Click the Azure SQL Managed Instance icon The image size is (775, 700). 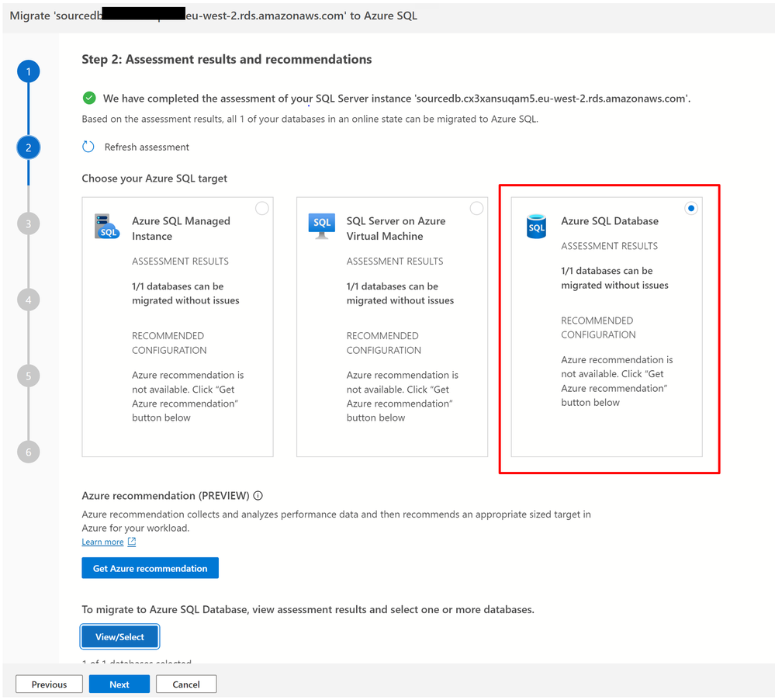point(107,227)
